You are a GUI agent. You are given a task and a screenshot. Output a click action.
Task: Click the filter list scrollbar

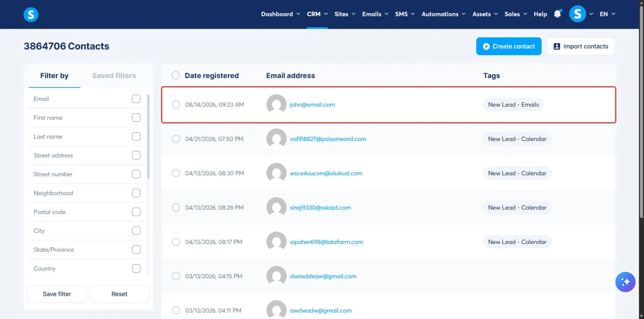click(149, 136)
